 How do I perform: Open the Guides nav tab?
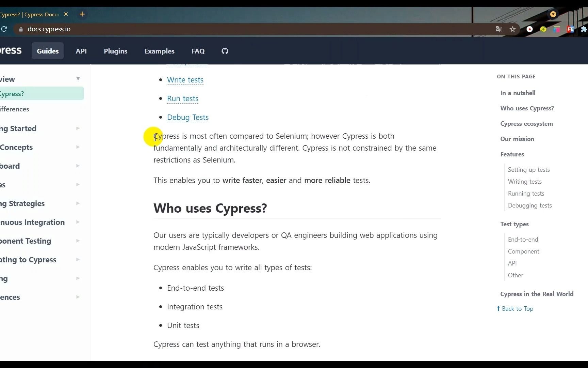coord(48,51)
